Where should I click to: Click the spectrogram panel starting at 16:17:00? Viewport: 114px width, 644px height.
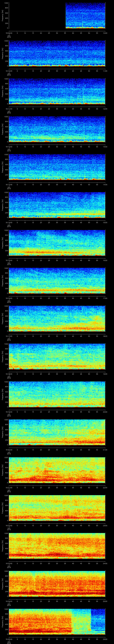click(x=57, y=318)
